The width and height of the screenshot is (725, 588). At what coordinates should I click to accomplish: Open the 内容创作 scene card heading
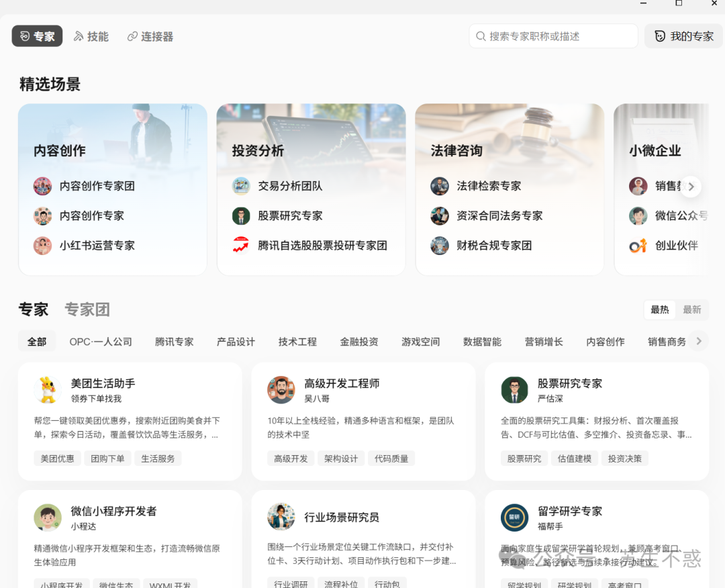coord(60,151)
